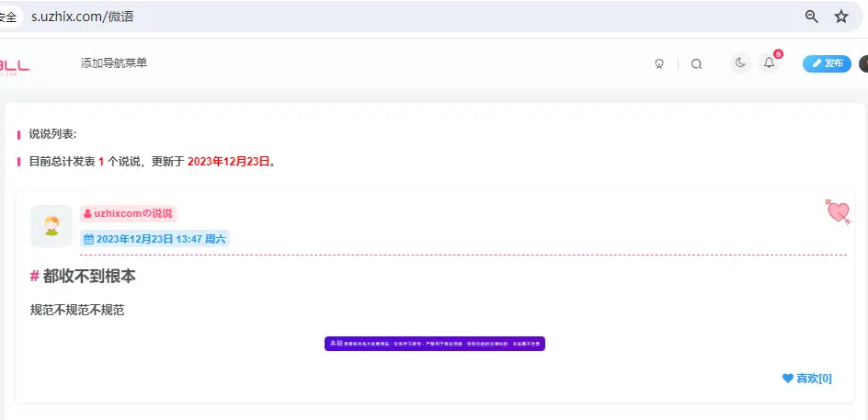Click the badge/medal icon in header
The width and height of the screenshot is (868, 420).
click(x=658, y=64)
